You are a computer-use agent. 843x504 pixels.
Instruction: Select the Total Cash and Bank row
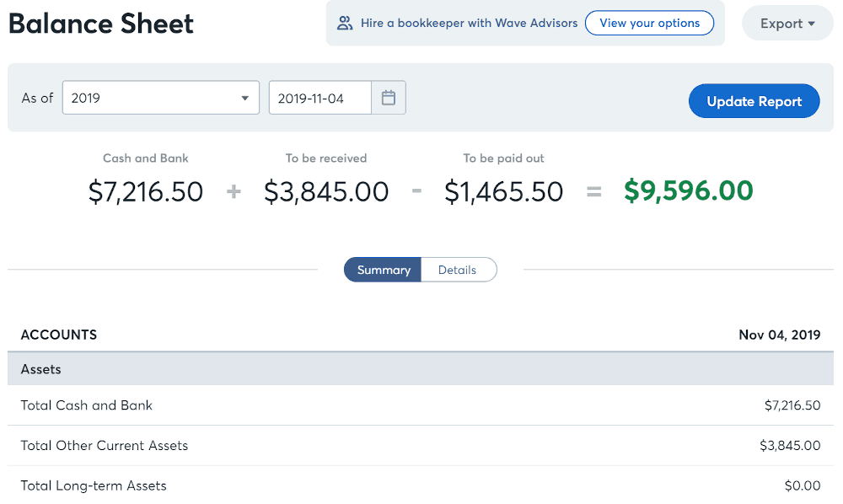(421, 405)
